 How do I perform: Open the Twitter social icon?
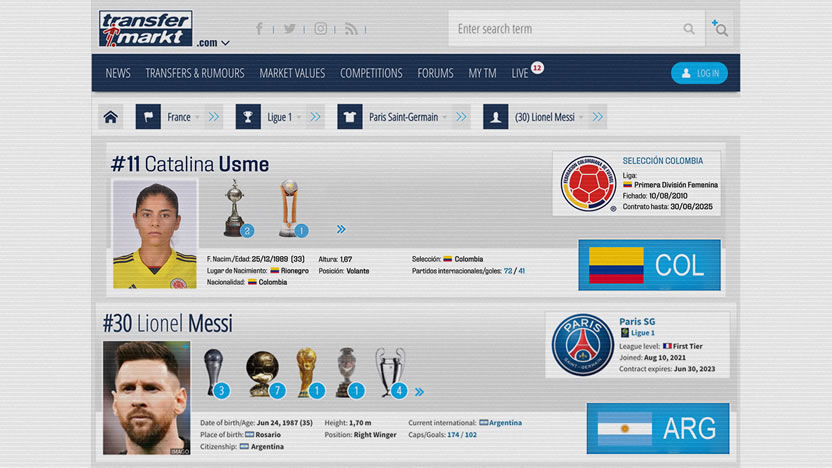point(289,29)
